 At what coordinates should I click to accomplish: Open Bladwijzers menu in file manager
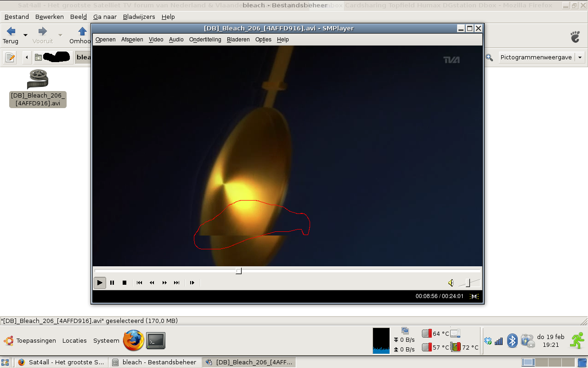(139, 17)
